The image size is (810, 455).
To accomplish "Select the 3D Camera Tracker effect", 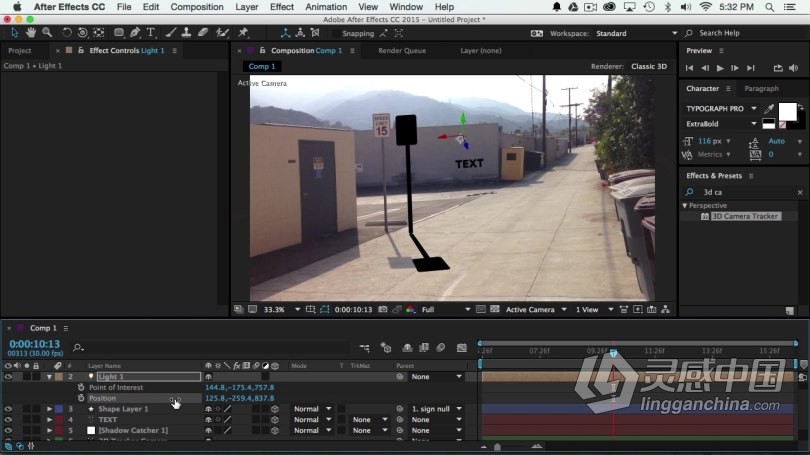I will [744, 216].
